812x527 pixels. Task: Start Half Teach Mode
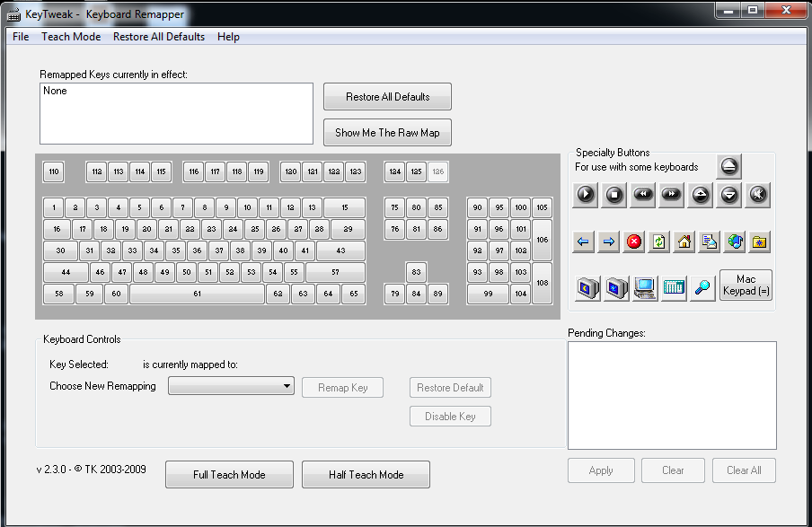(x=366, y=475)
